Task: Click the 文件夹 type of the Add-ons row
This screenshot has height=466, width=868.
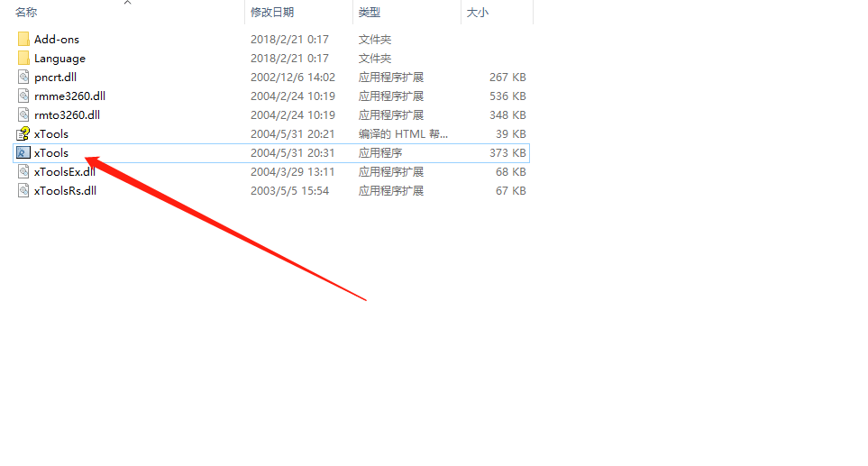Action: coord(375,40)
